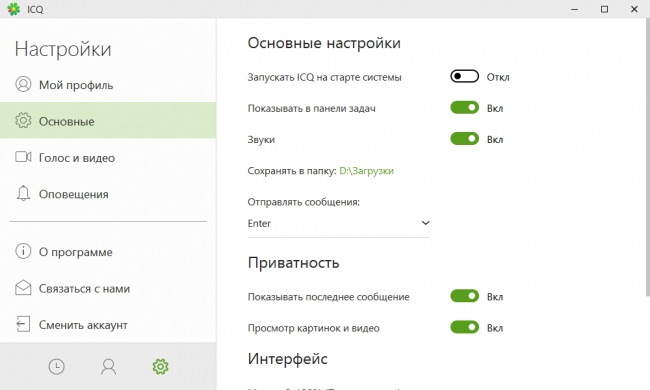Click the Откл label next to startup toggle
Image resolution: width=650 pixels, height=390 pixels.
click(498, 77)
